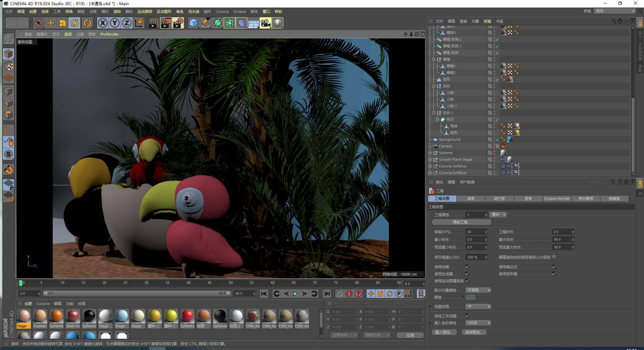644x350 pixels.
Task: Open the Corona menu in menu bar
Action: pos(222,11)
